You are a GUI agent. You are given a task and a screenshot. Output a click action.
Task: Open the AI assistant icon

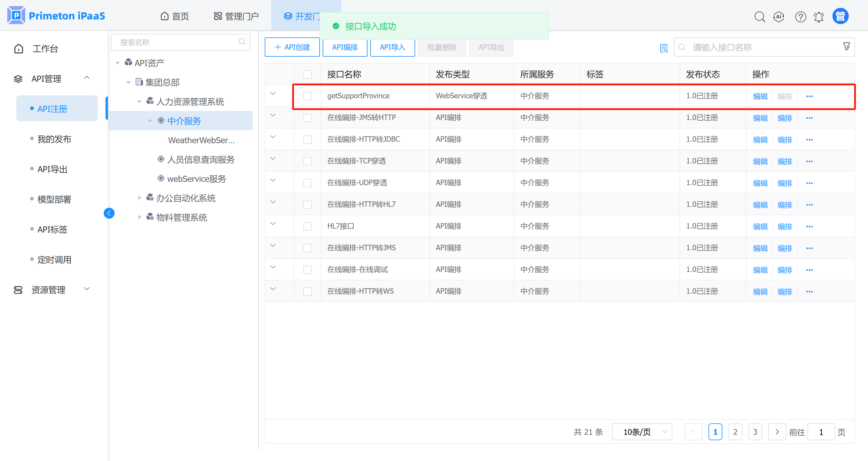click(778, 17)
